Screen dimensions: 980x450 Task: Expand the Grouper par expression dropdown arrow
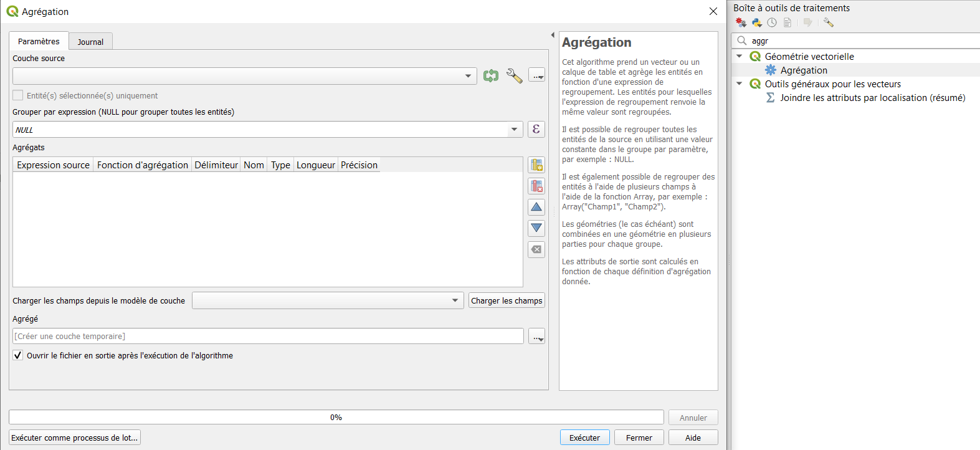515,130
